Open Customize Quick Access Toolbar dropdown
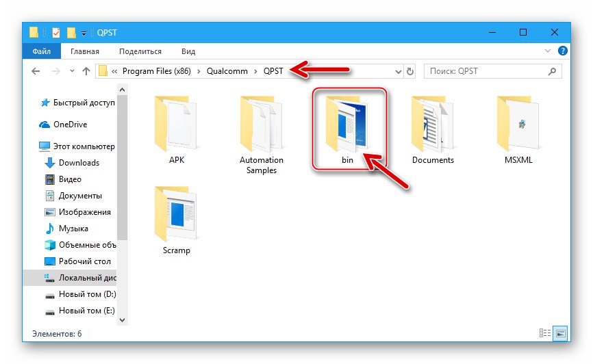The image size is (593, 364). (84, 34)
